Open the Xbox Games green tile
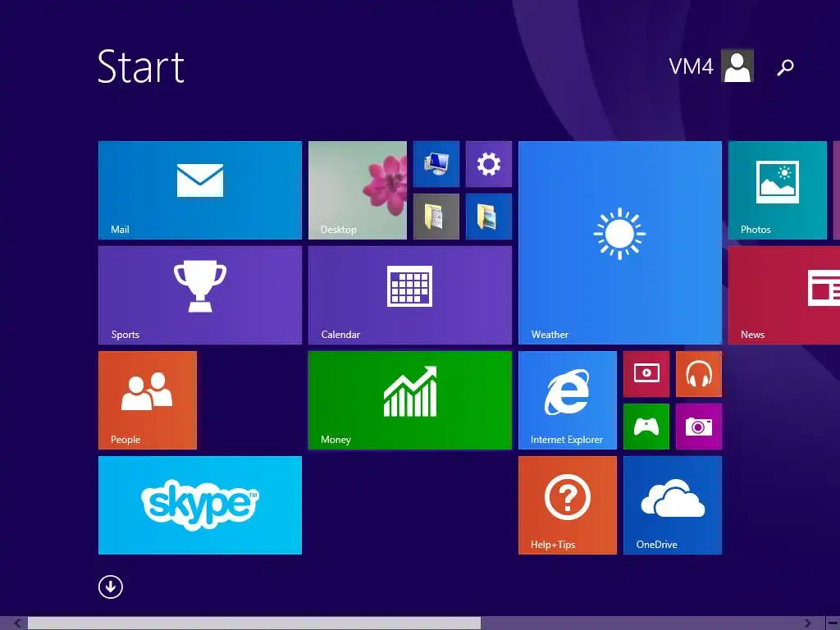Viewport: 840px width, 630px height. tap(646, 427)
